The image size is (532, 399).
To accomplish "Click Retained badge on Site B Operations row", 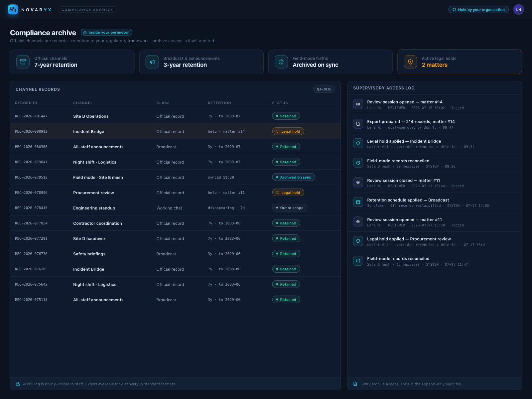I will 286,116.
